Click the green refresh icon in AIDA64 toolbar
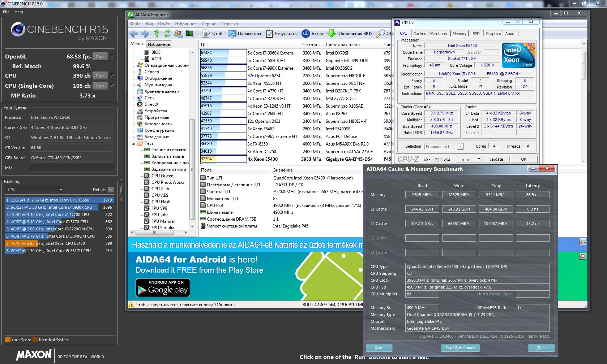Screen dimensions: 607x364 167,34
